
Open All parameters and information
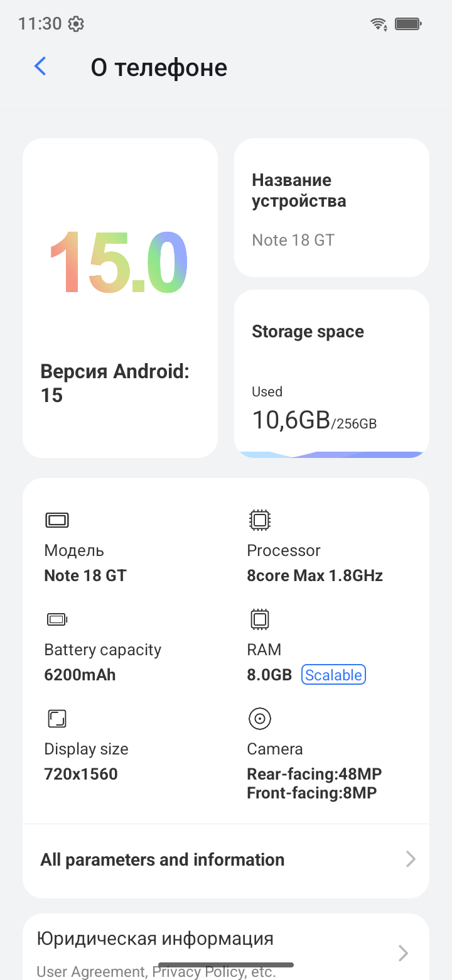click(x=163, y=860)
